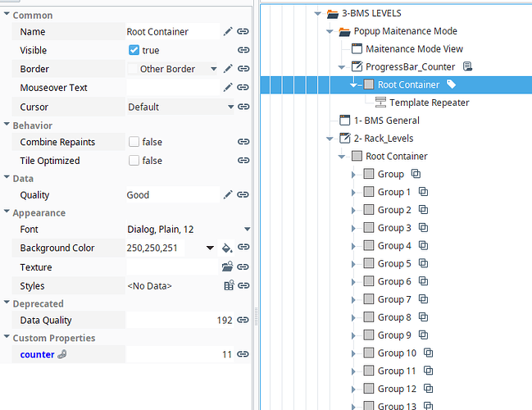Click the binding link icon for Cursor

pos(243,107)
